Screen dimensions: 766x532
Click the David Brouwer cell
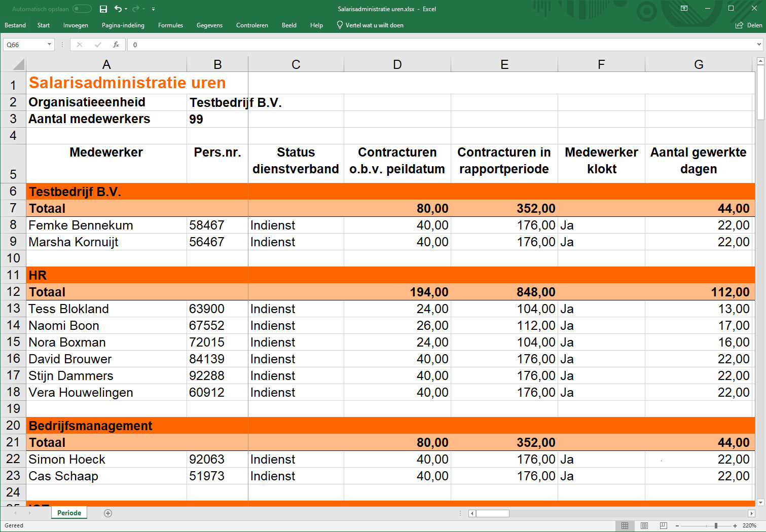106,359
